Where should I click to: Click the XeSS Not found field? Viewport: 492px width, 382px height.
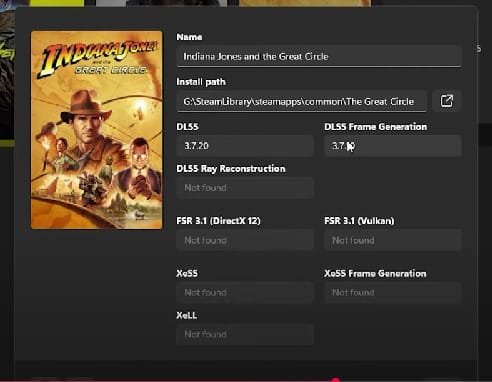point(245,293)
